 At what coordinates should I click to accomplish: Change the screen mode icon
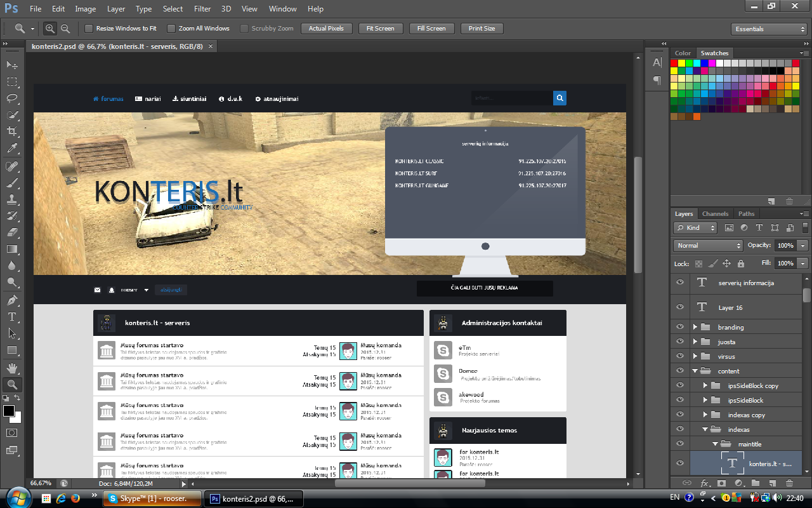(11, 450)
